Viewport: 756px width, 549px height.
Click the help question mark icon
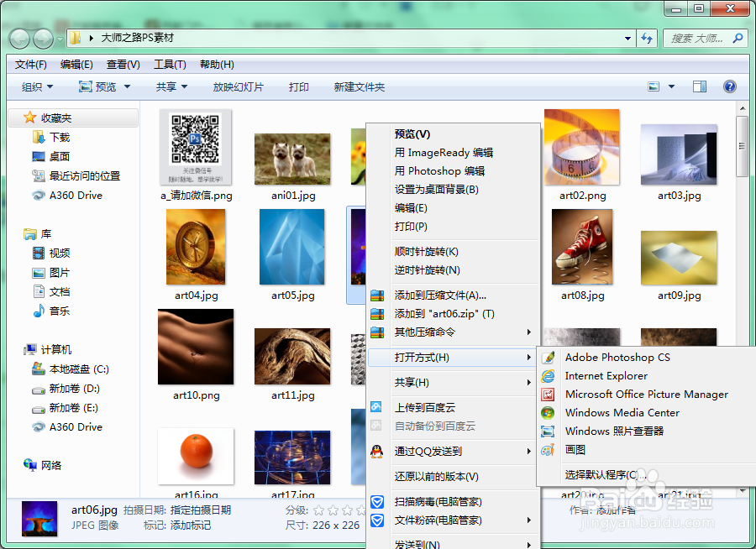(x=729, y=86)
